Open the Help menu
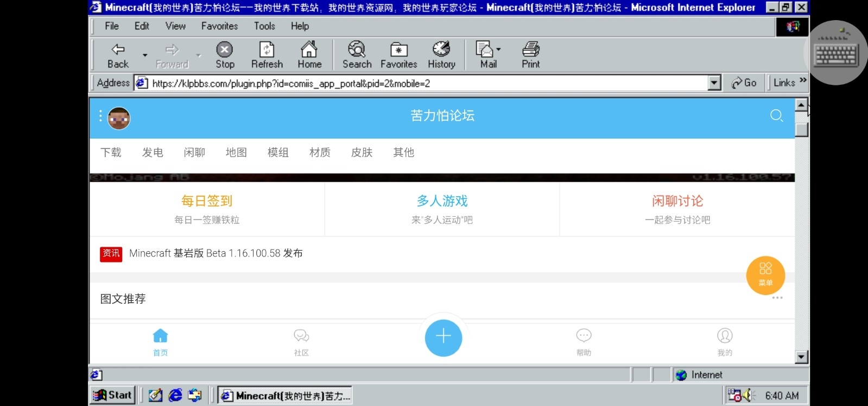 pyautogui.click(x=300, y=26)
